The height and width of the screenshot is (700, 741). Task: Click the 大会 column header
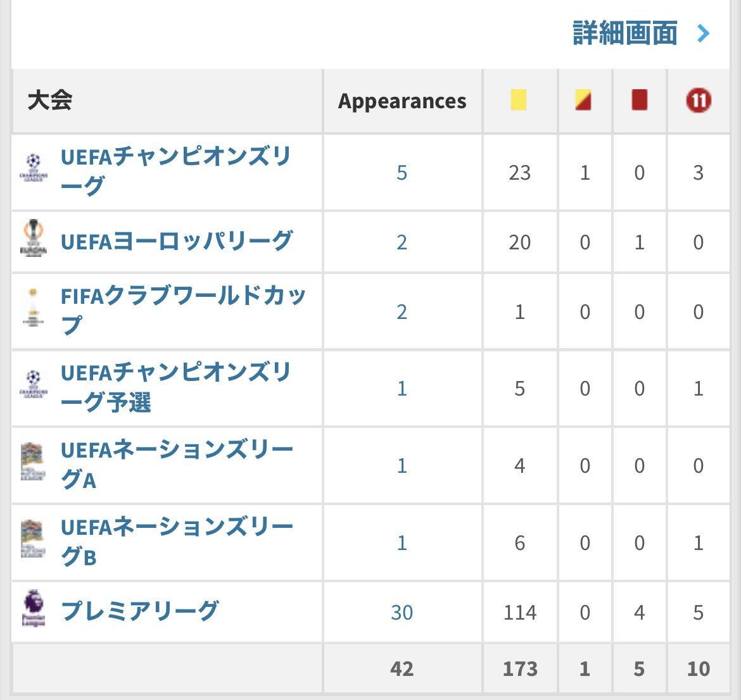(x=50, y=100)
